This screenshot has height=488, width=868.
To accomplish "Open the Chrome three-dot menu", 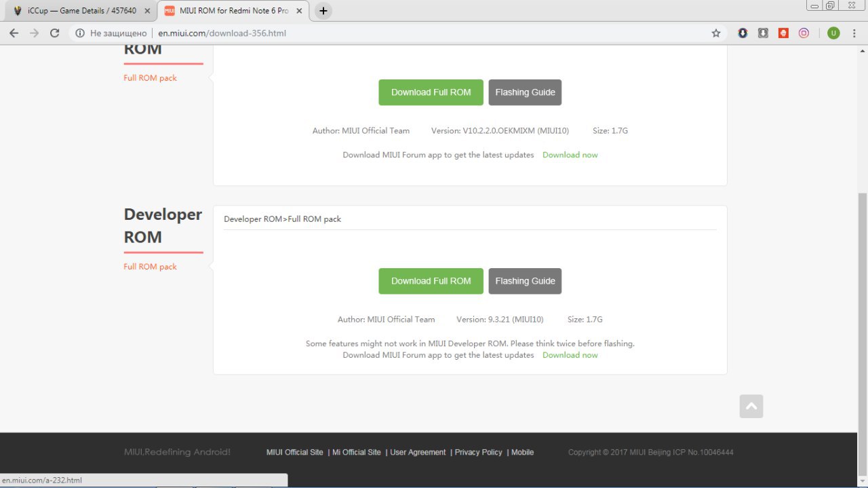I will pyautogui.click(x=855, y=33).
